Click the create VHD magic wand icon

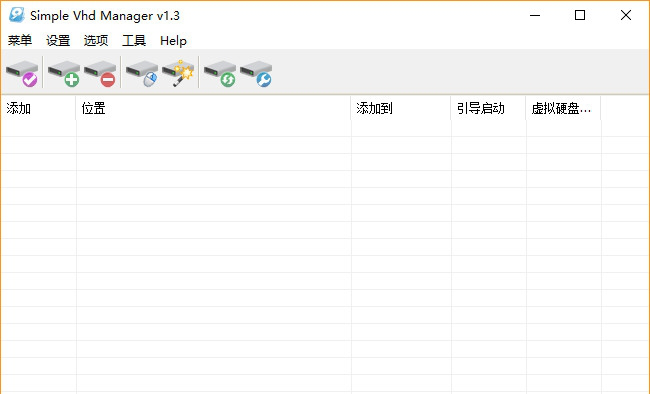(178, 73)
